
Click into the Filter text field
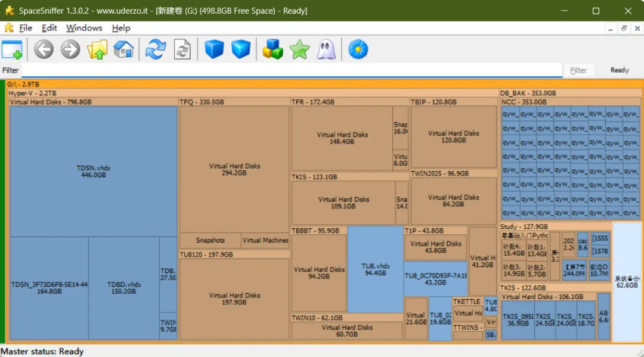tap(292, 70)
